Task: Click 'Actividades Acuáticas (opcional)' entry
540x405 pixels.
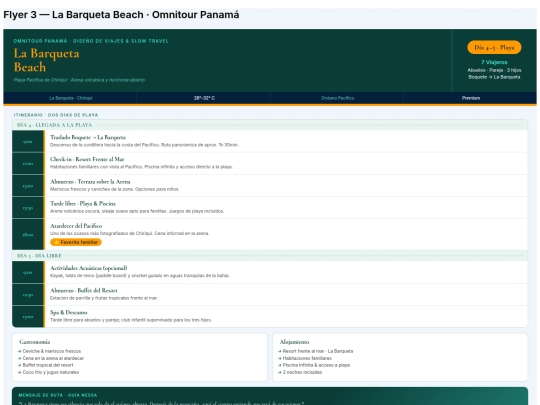Action: 89,268
